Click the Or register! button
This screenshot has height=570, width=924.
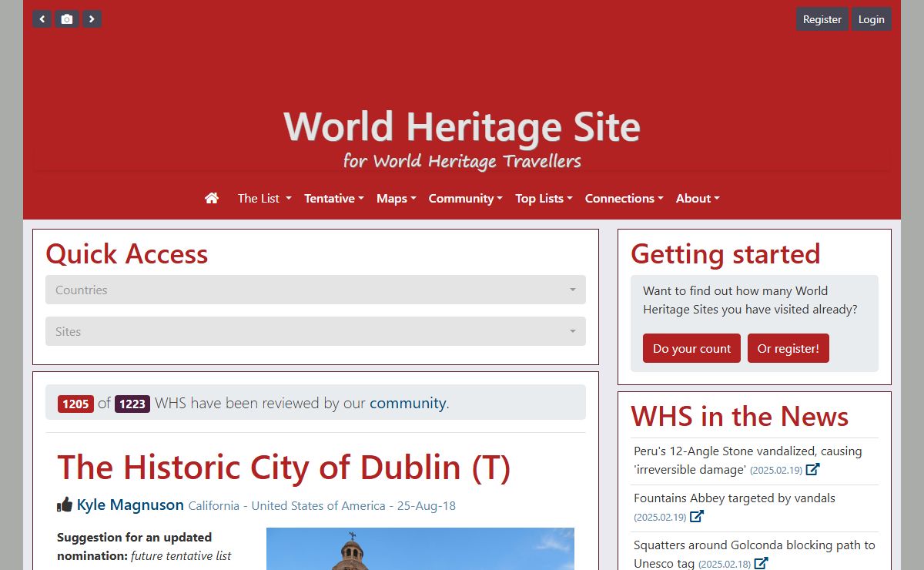click(788, 348)
